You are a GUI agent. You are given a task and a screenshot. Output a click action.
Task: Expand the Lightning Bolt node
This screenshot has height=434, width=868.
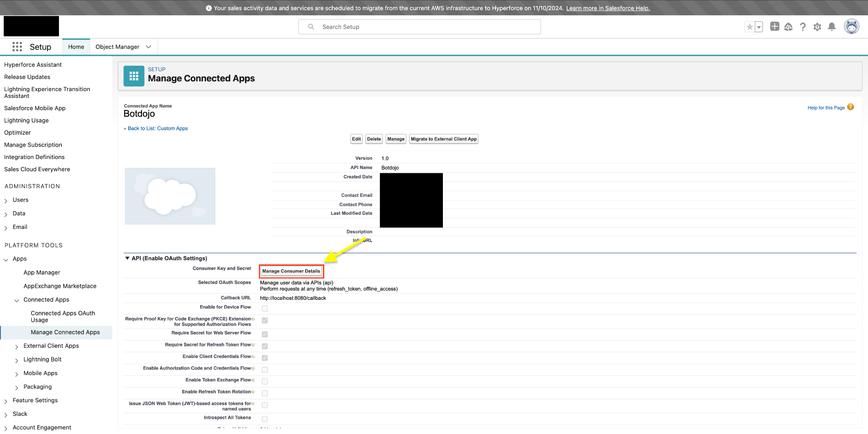click(x=17, y=360)
